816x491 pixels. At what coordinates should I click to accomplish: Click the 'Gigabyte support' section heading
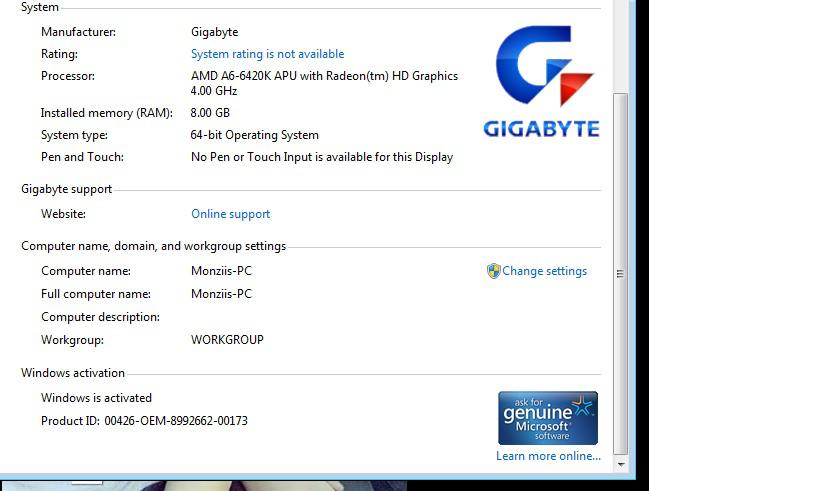[67, 189]
